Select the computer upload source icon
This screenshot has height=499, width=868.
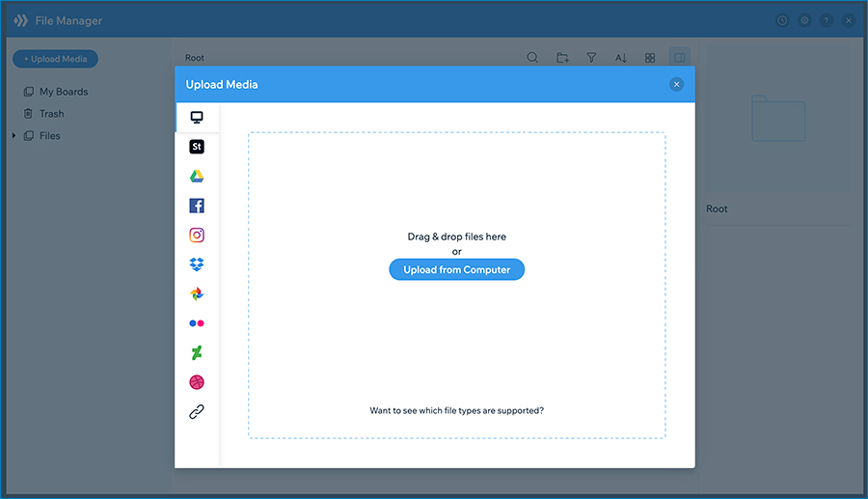pos(197,118)
